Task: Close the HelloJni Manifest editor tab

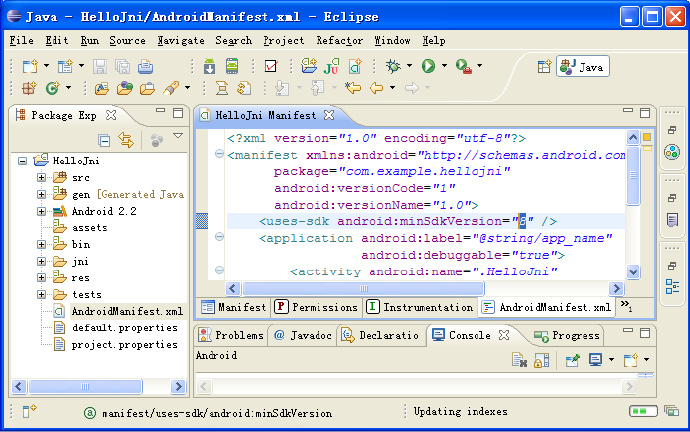Action: (x=329, y=115)
